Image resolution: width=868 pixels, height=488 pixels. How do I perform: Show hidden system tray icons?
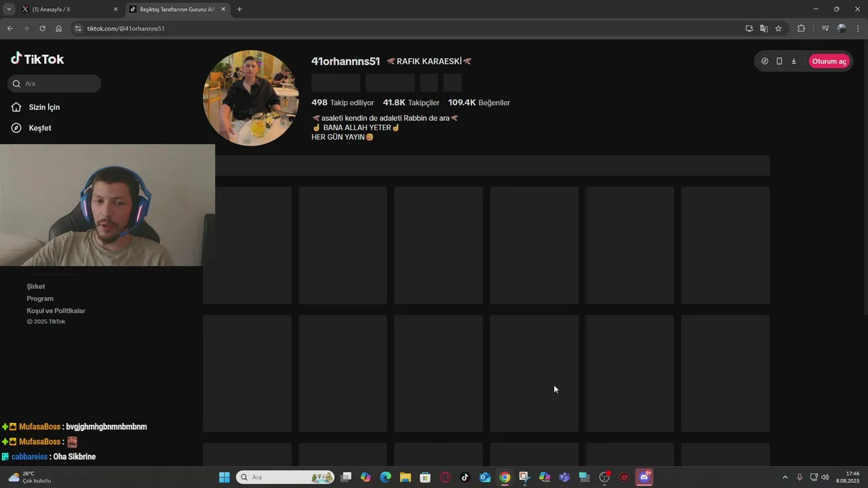(785, 477)
